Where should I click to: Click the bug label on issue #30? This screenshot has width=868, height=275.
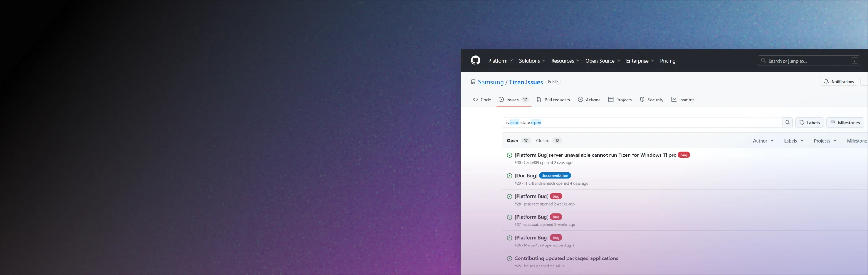(684, 155)
